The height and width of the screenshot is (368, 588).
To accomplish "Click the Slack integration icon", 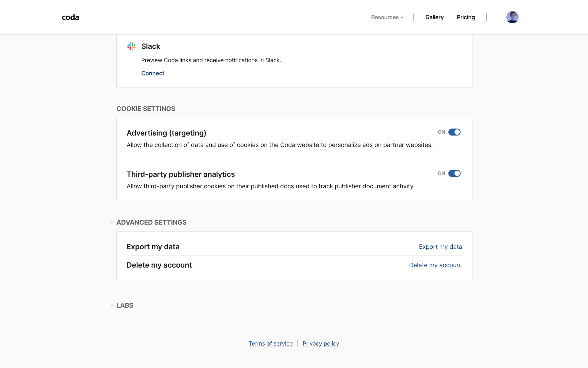I will (131, 46).
